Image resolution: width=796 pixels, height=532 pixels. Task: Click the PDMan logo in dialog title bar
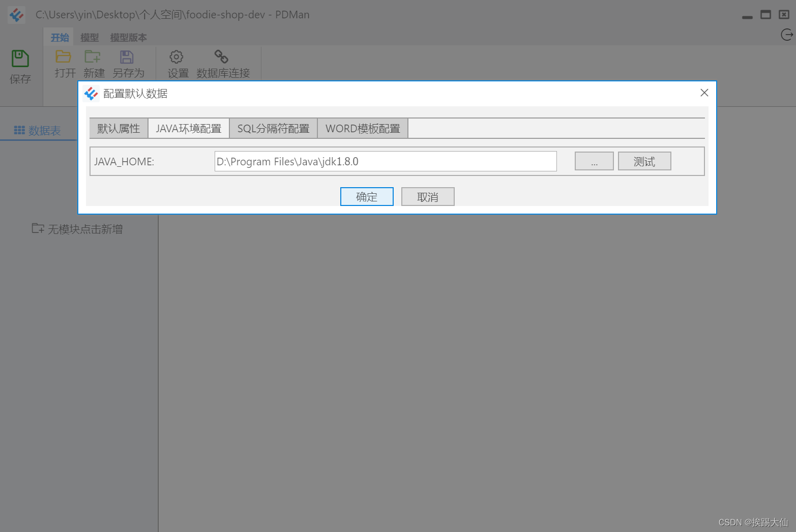point(91,93)
